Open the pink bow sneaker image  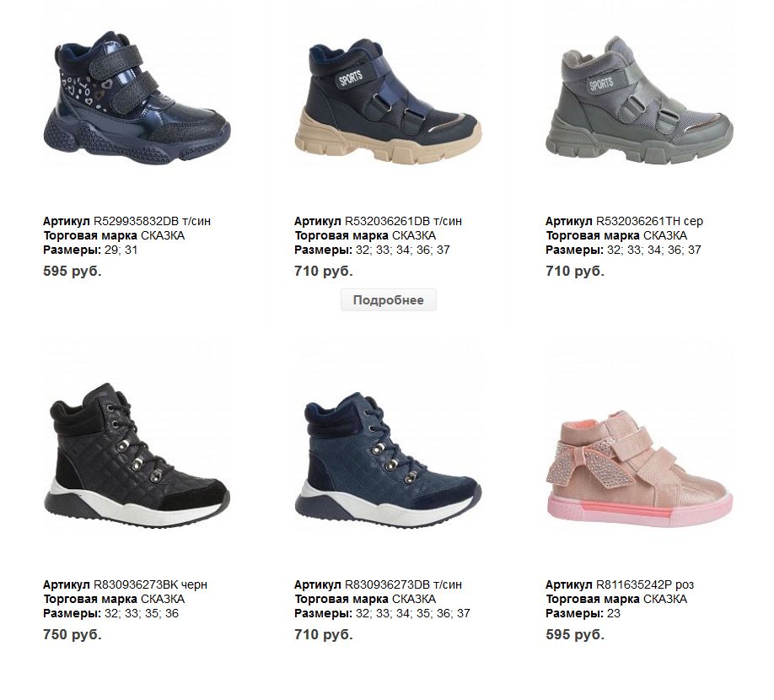click(x=640, y=468)
